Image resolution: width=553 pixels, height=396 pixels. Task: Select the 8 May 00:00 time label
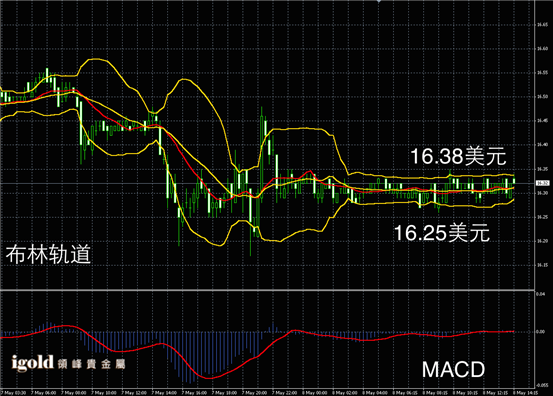click(x=315, y=392)
